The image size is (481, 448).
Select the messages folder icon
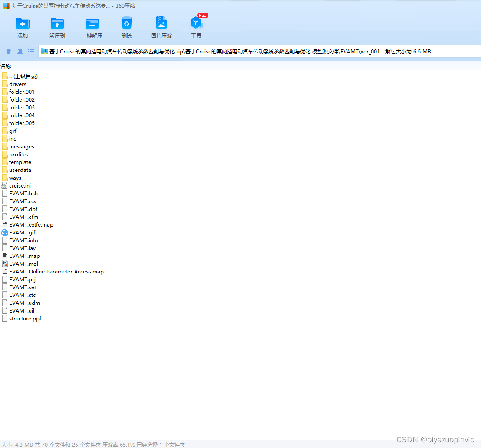click(5, 147)
